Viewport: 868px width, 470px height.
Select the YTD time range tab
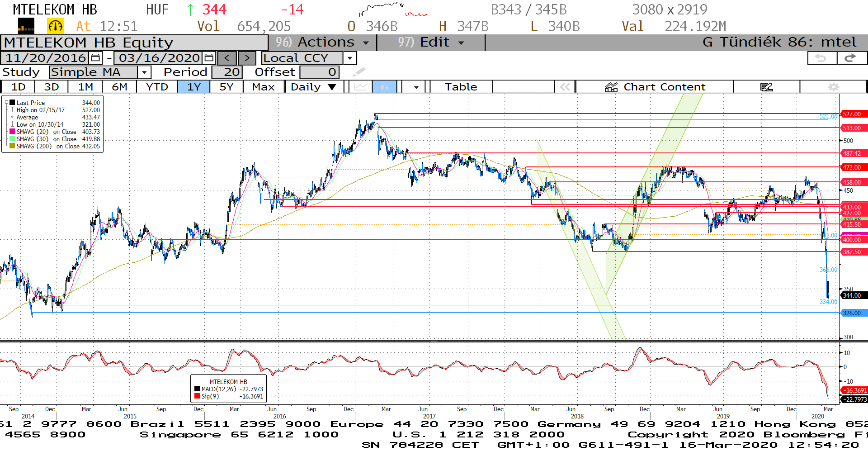click(x=157, y=87)
